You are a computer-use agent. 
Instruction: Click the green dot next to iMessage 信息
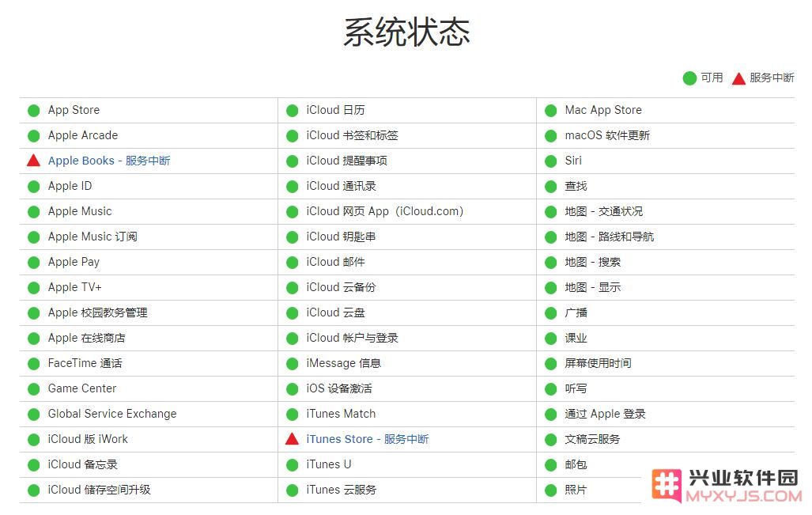coord(292,364)
